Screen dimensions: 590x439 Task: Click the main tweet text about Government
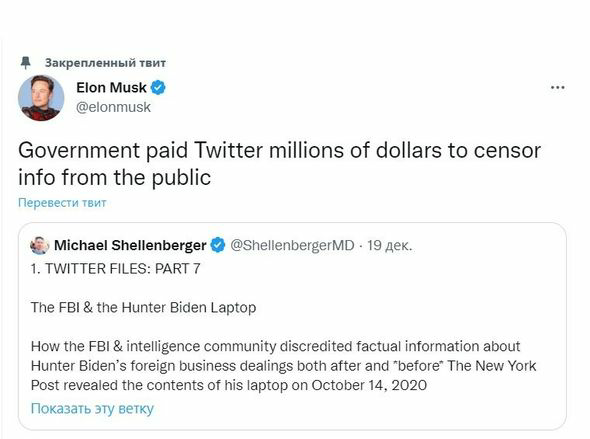(x=280, y=164)
